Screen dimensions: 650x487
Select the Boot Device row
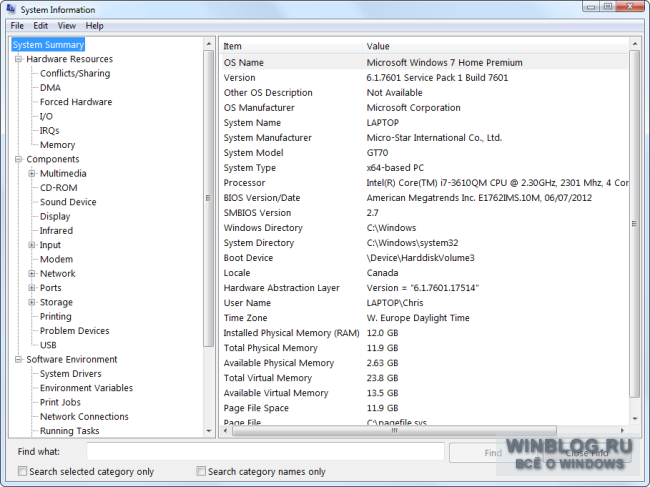coord(424,258)
